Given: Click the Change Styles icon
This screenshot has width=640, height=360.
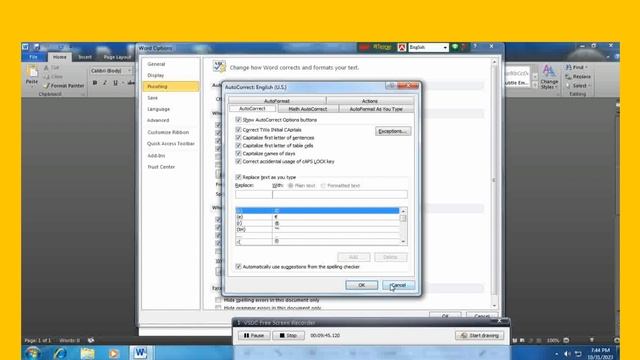Looking at the screenshot, I should tap(549, 71).
